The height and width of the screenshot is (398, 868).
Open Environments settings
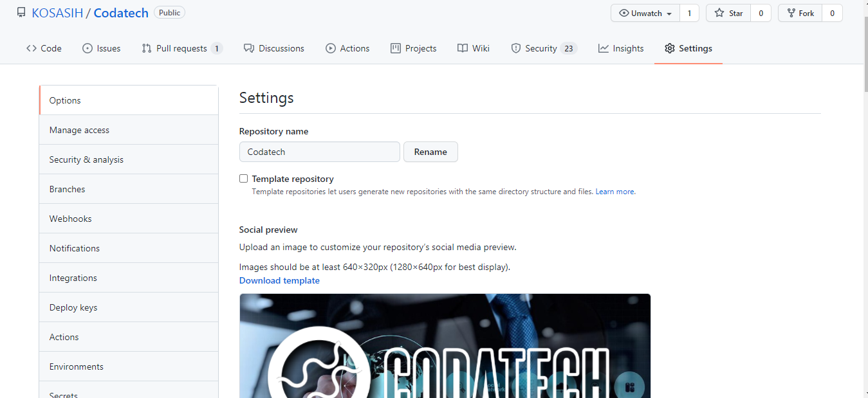tap(129, 366)
